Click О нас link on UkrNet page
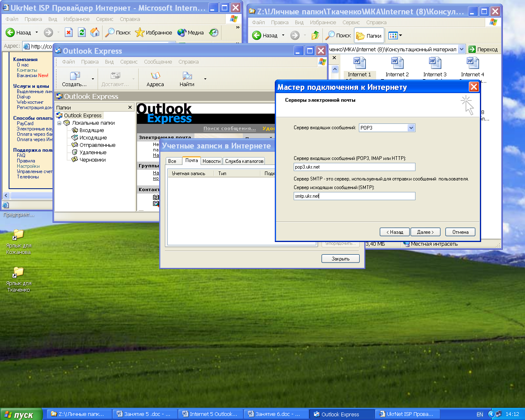 point(23,65)
